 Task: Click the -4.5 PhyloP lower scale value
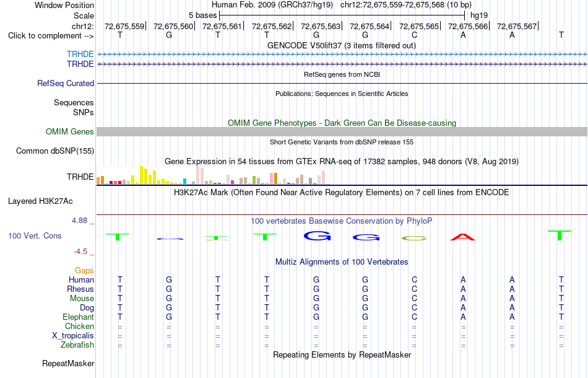pos(80,252)
